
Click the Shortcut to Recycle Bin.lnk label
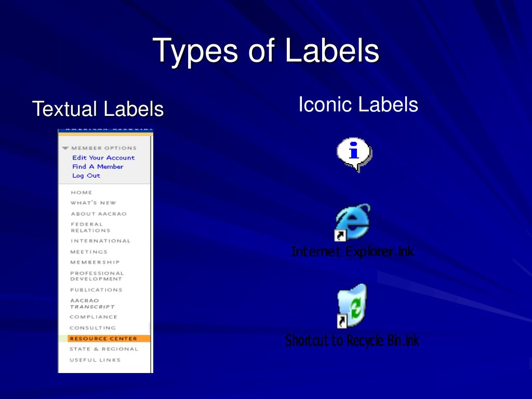pyautogui.click(x=352, y=341)
